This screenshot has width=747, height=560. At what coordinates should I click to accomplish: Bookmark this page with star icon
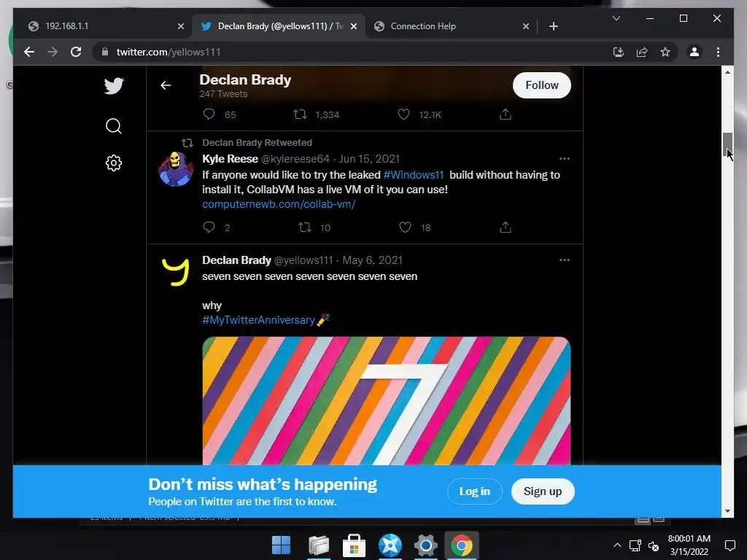pos(665,52)
